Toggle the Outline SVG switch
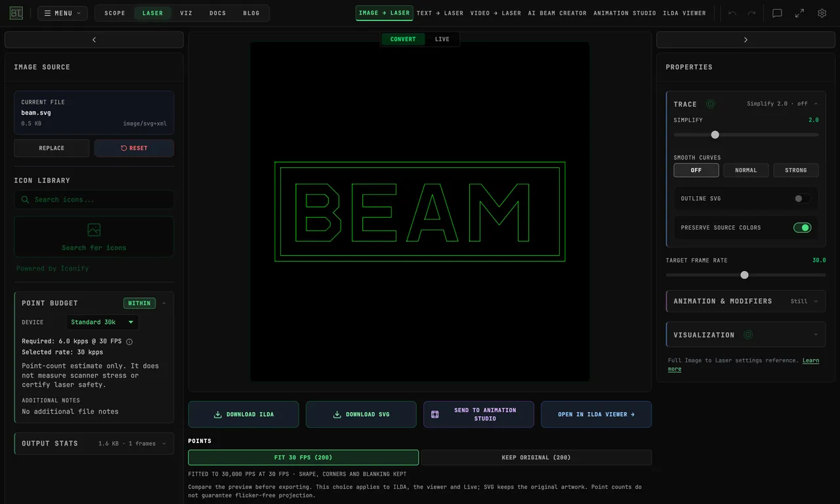 point(802,198)
